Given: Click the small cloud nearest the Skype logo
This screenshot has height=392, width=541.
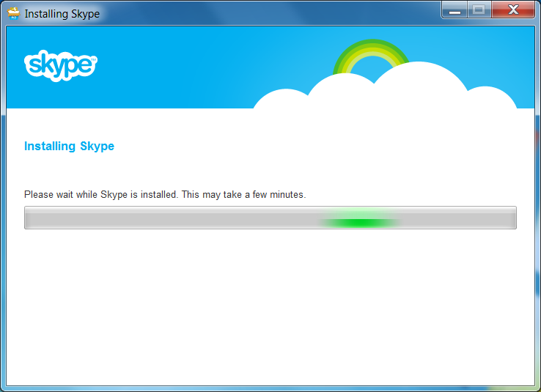Looking at the screenshot, I should [x=282, y=100].
